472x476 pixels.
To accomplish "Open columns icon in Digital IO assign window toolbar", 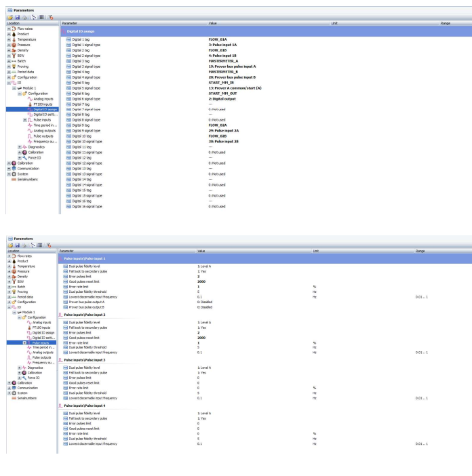I will tap(41, 18).
